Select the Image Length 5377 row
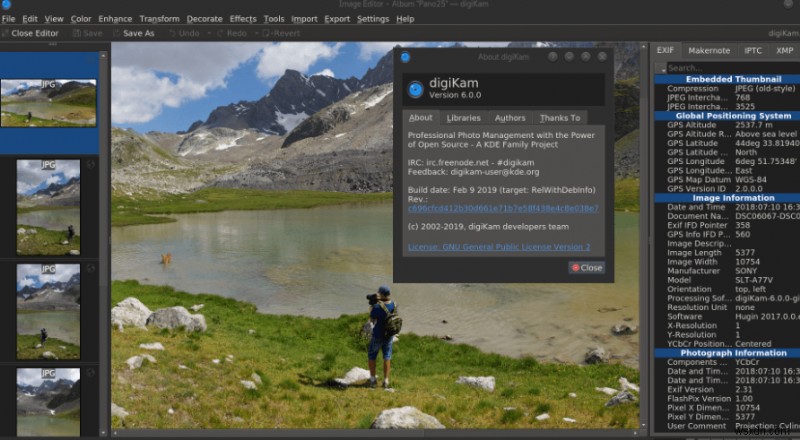The width and height of the screenshot is (800, 440). pos(728,253)
